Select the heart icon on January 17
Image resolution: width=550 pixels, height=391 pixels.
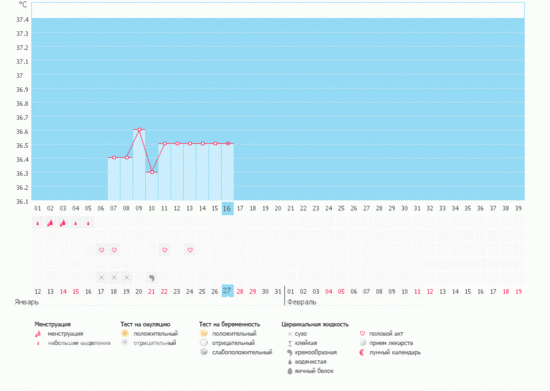click(101, 250)
